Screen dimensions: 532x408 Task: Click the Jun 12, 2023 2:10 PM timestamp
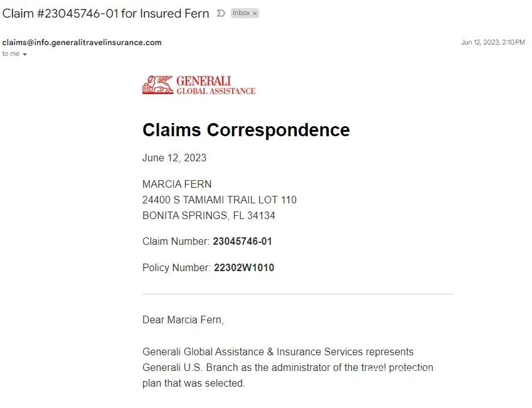click(492, 43)
